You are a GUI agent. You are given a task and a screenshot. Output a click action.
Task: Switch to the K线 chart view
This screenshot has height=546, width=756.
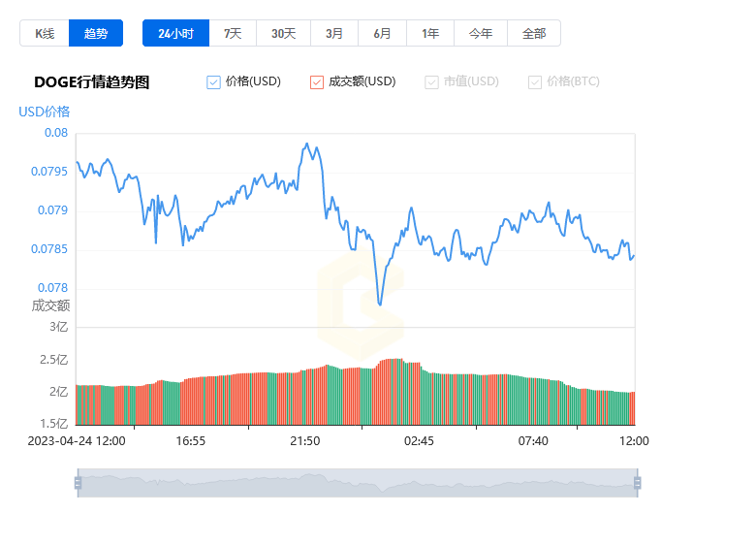pos(45,33)
